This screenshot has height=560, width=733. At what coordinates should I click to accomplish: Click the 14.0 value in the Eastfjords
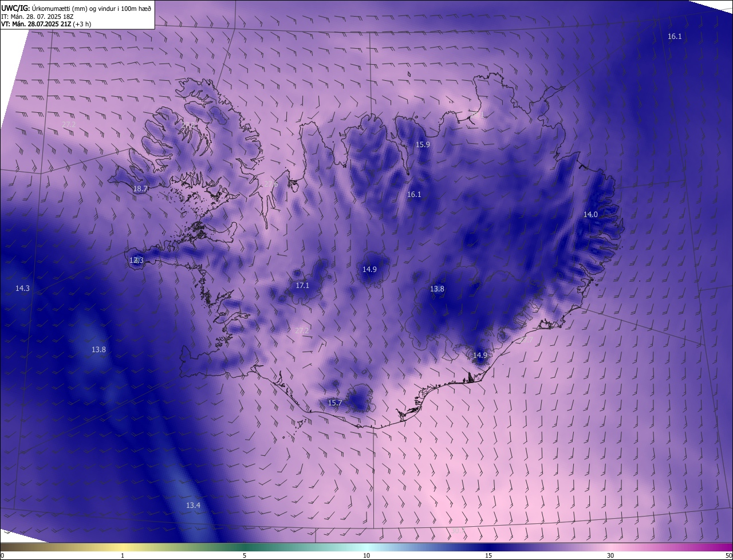590,214
